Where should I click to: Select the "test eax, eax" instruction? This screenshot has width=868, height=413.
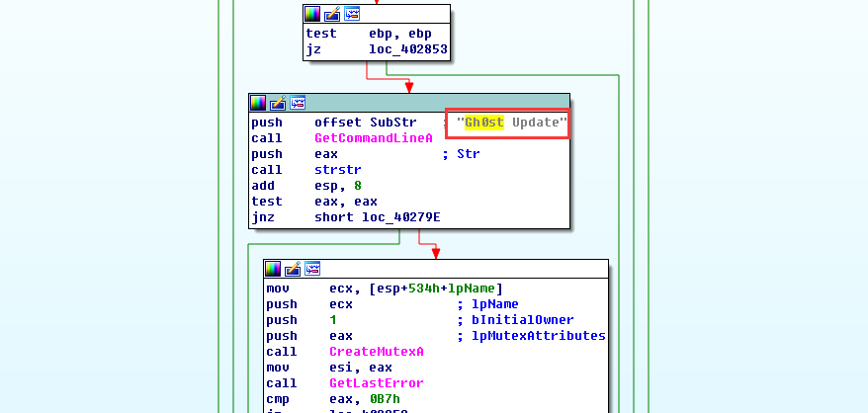click(x=314, y=201)
